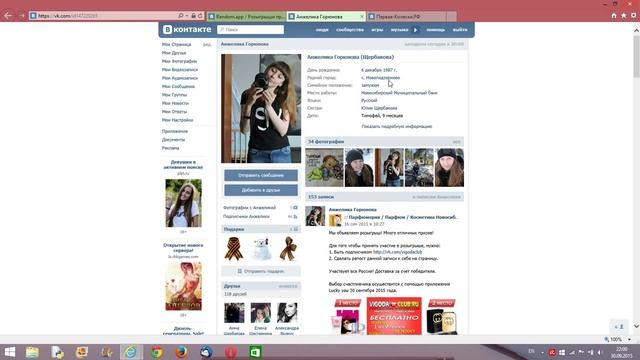The image size is (640, 360).
Task: Click the lock security icon in address bar
Action: coord(193,16)
